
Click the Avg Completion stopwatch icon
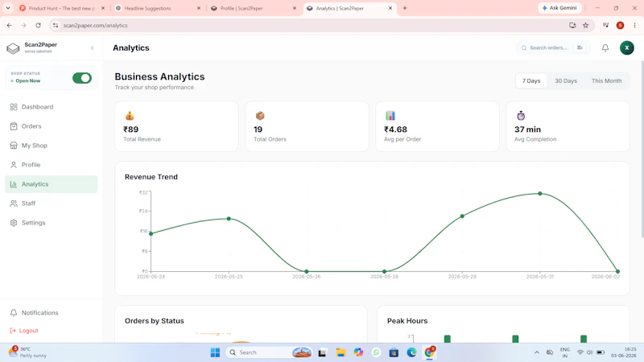coord(521,116)
